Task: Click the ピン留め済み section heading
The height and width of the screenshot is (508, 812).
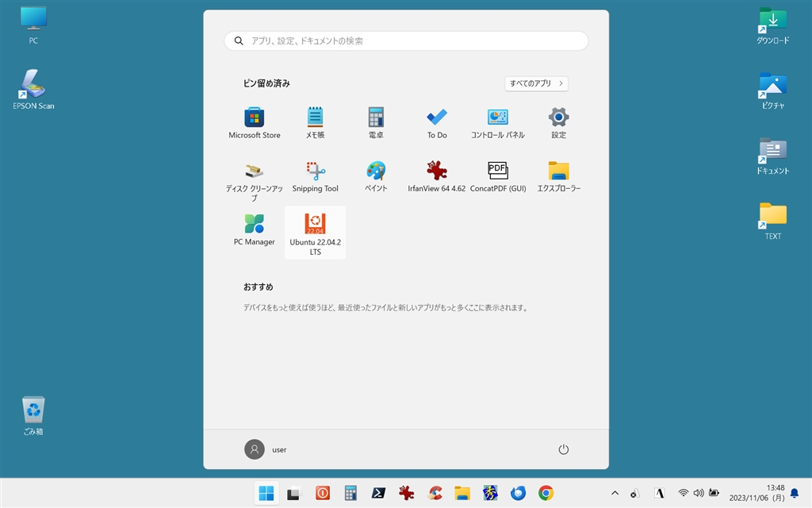Action: [266, 83]
